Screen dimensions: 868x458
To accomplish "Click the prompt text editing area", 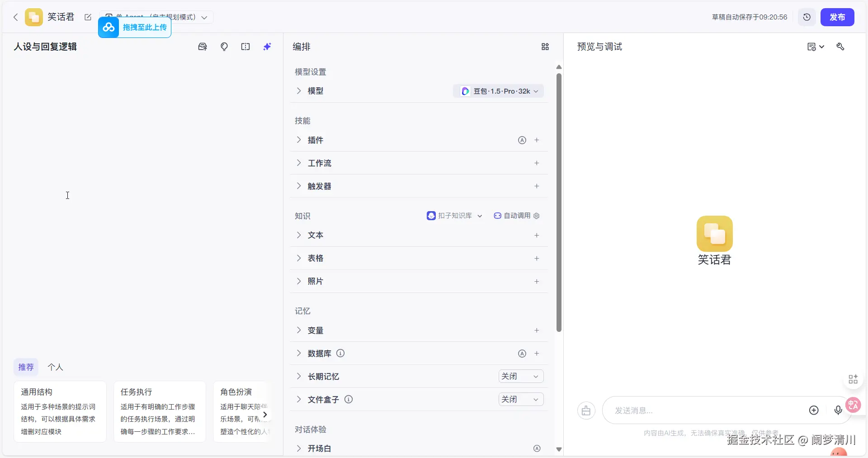I will [142, 206].
